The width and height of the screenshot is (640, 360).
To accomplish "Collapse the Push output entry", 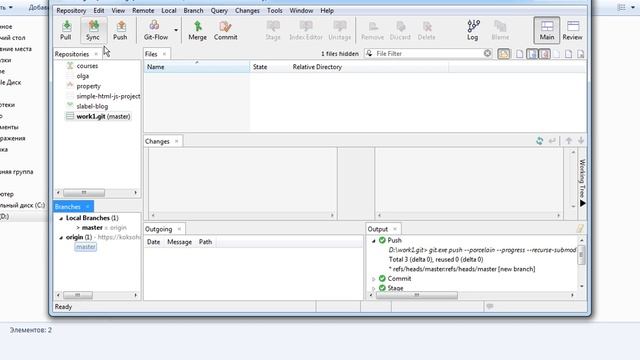I will point(373,241).
